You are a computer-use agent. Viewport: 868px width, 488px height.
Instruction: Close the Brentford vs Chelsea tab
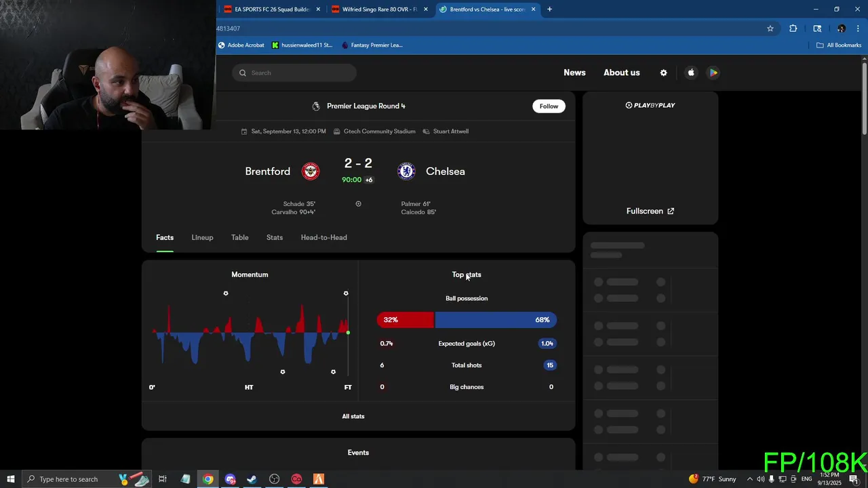(533, 9)
